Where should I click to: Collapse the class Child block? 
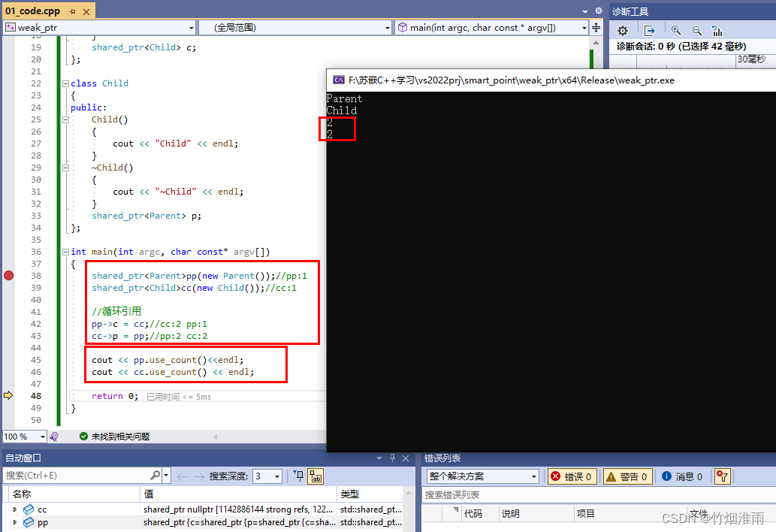(x=65, y=83)
